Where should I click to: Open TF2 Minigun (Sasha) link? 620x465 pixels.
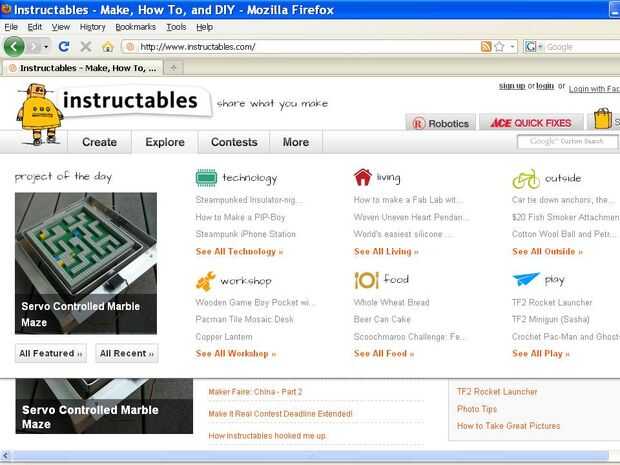tap(550, 319)
